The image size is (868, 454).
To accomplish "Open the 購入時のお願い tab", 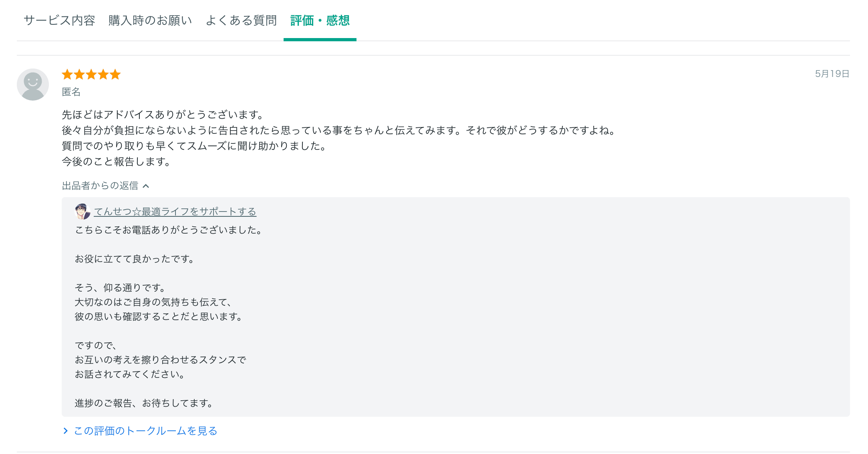I will [x=149, y=20].
